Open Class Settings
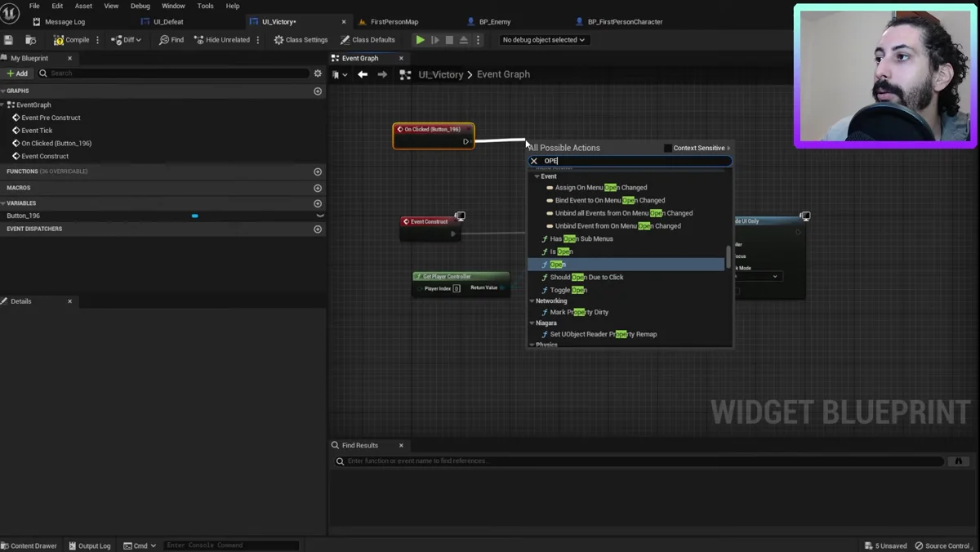980x552 pixels. click(x=301, y=39)
